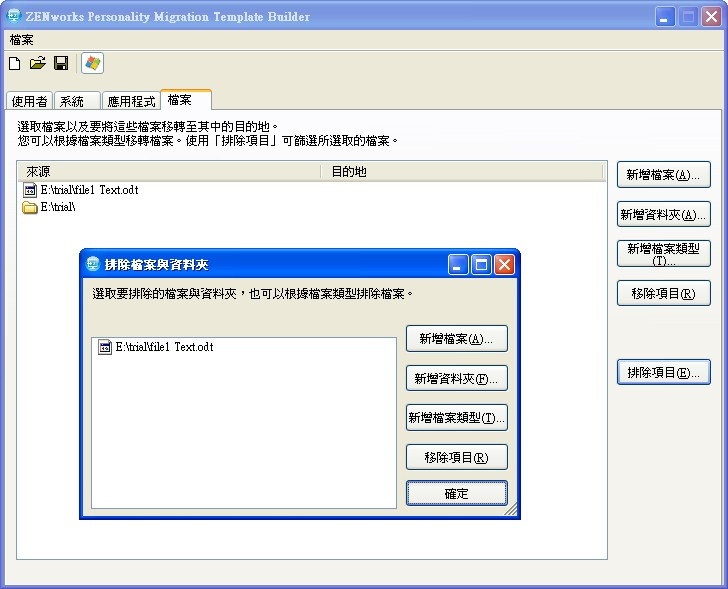Click the file icon in exclude dialog list
Viewport: 728px width, 589px height.
coord(105,347)
